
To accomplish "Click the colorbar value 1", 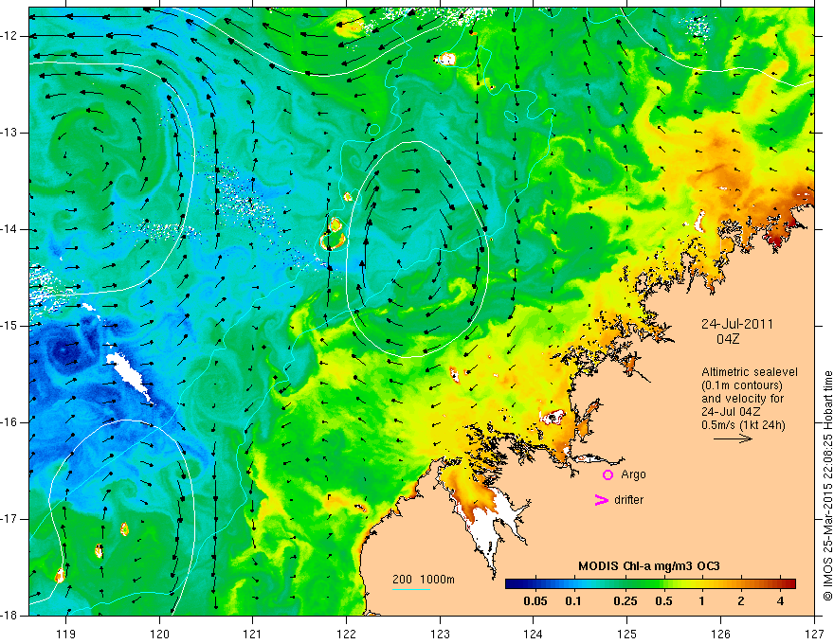I will 702,601.
